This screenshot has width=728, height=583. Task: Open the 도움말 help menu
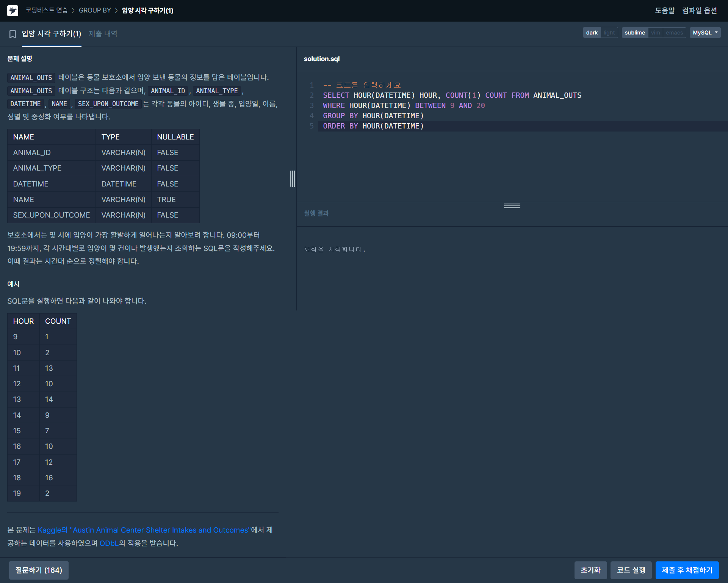[x=665, y=11]
